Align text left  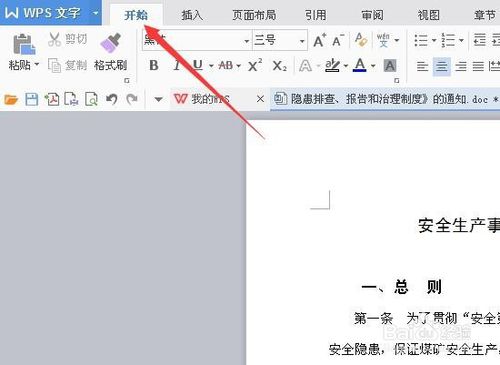coord(423,66)
